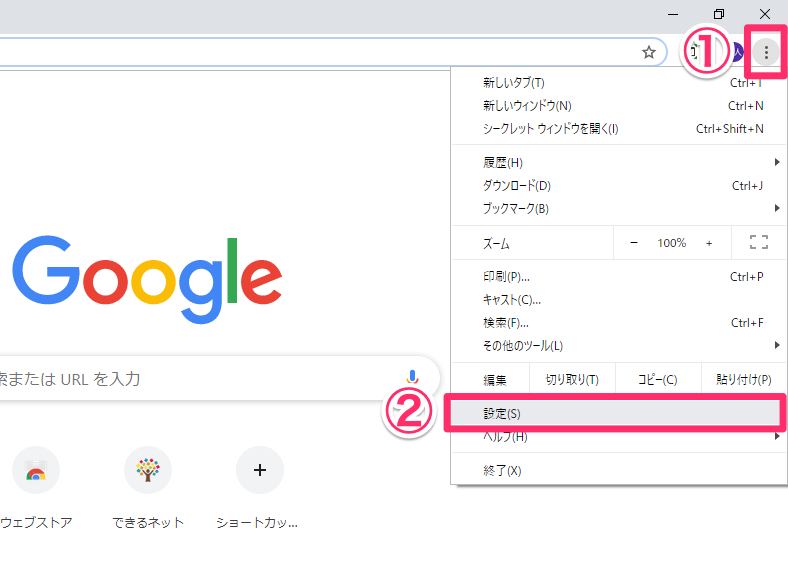The height and width of the screenshot is (567, 788).
Task: Click the Google search input box
Action: (x=219, y=378)
